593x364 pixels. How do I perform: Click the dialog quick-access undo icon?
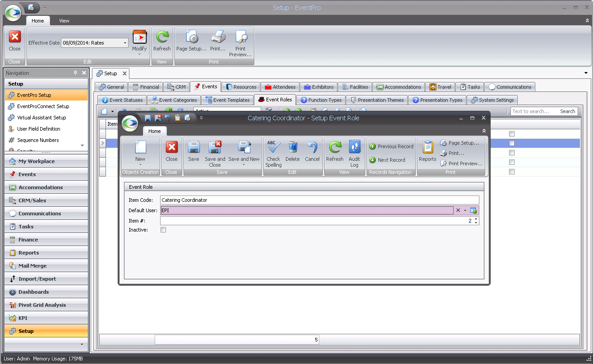pyautogui.click(x=168, y=118)
